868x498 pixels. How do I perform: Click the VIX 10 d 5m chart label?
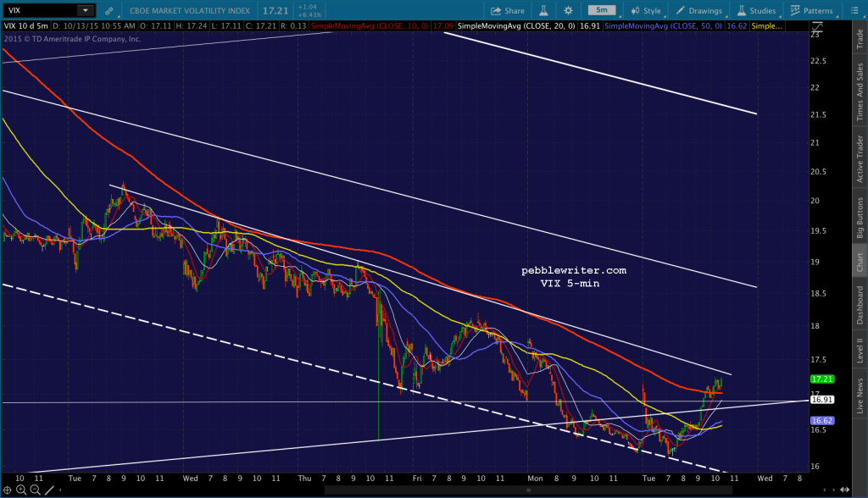[x=26, y=26]
